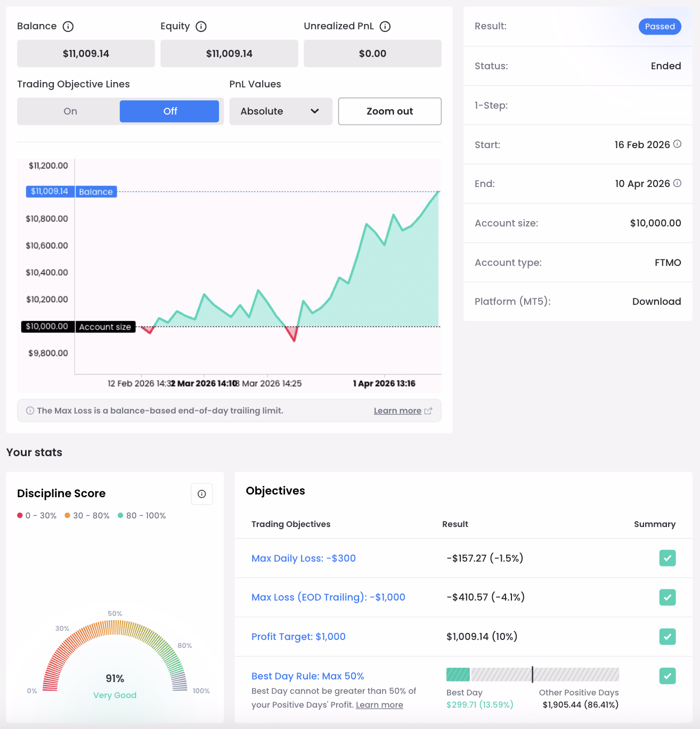700x729 pixels.
Task: Click the 0 - 30% red legend dot
Action: 20,515
